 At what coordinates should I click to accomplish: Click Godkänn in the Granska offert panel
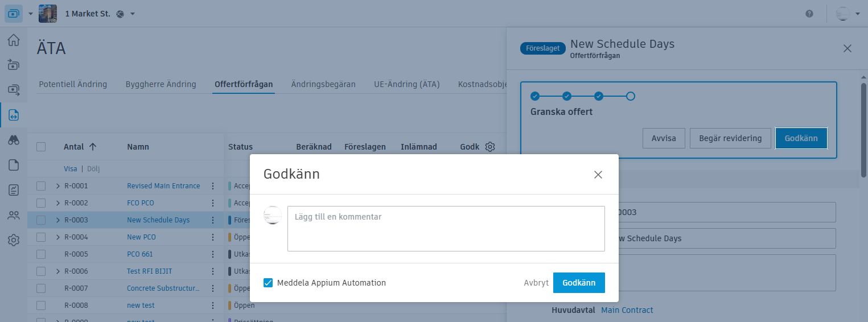(x=801, y=138)
